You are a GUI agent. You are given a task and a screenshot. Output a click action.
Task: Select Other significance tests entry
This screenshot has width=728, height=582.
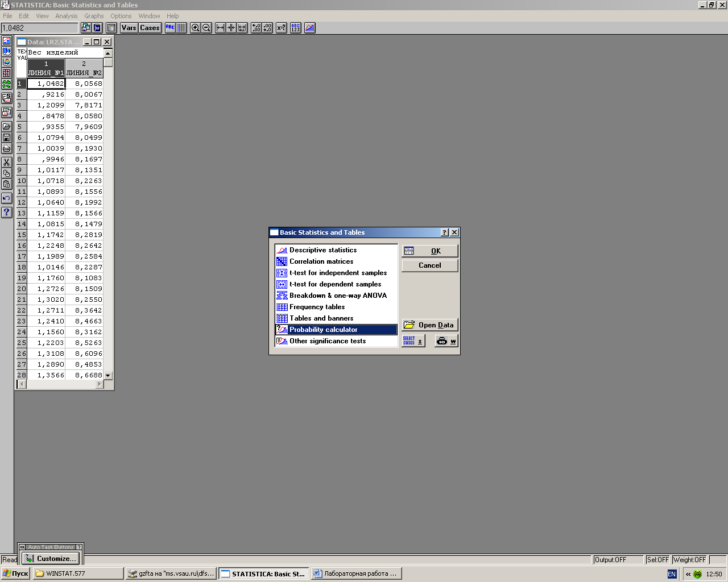coord(336,341)
